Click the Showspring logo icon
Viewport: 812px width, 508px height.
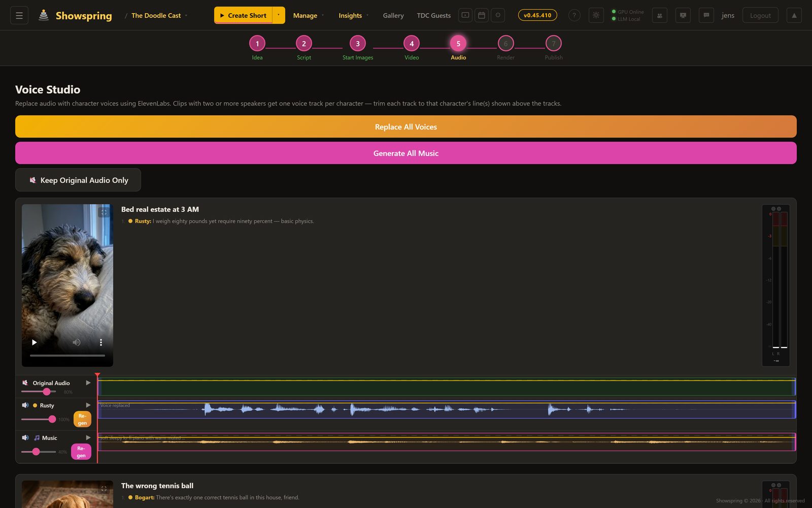44,15
